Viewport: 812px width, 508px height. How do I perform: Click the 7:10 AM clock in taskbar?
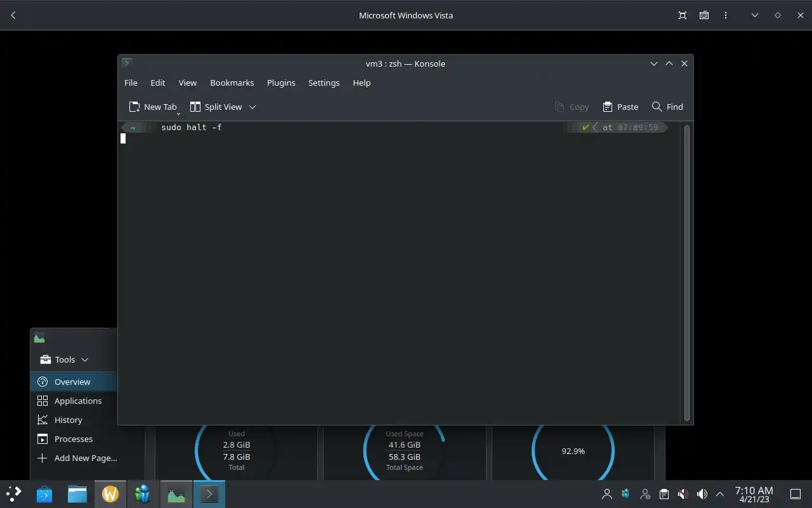[x=754, y=493]
